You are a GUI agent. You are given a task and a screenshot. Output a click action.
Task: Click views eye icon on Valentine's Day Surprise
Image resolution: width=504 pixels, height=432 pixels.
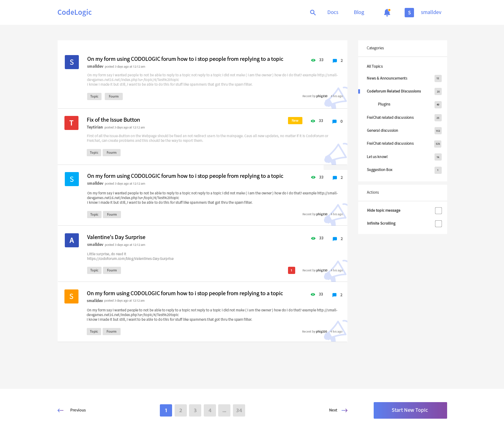[313, 238]
